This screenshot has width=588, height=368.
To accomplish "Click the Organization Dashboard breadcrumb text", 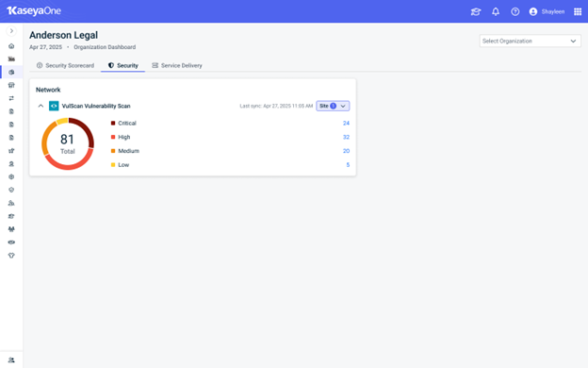I will click(x=105, y=47).
